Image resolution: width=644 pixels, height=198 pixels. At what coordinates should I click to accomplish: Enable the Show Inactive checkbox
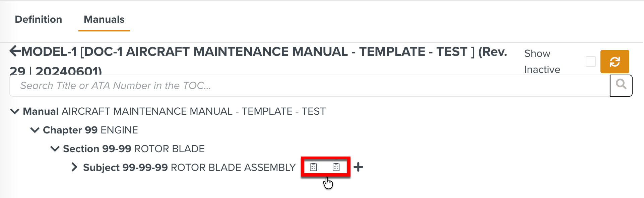click(x=590, y=62)
